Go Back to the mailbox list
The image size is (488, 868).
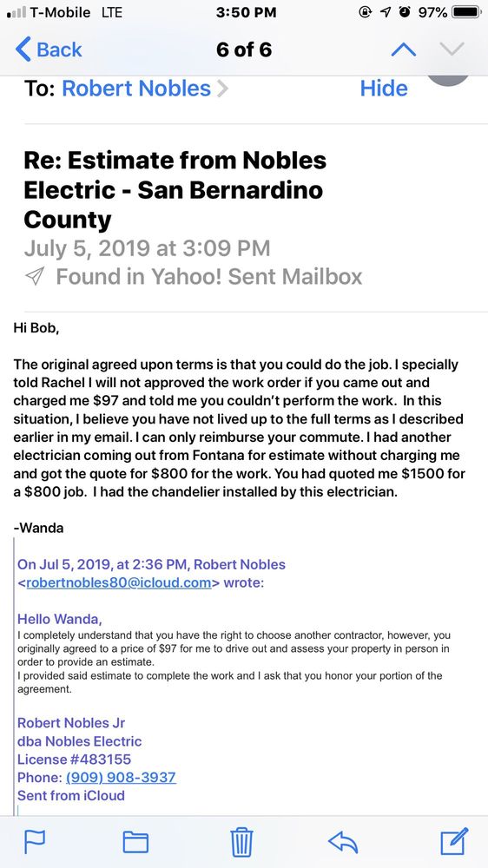(x=49, y=49)
